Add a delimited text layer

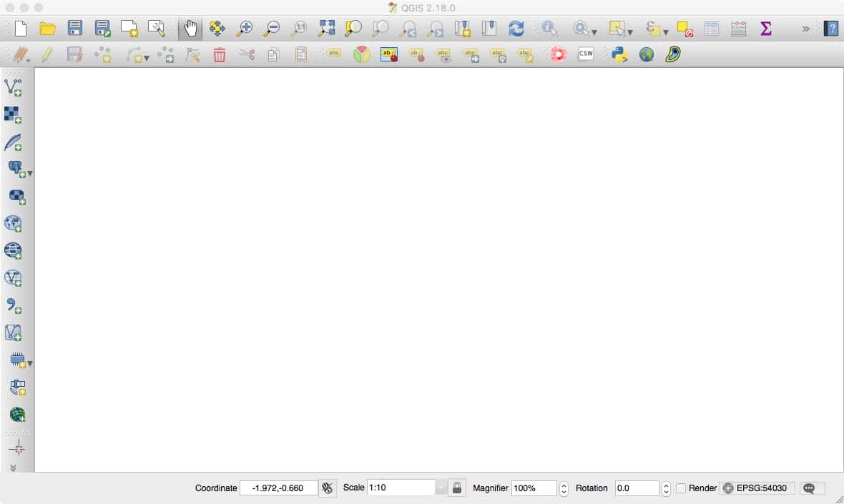click(16, 142)
